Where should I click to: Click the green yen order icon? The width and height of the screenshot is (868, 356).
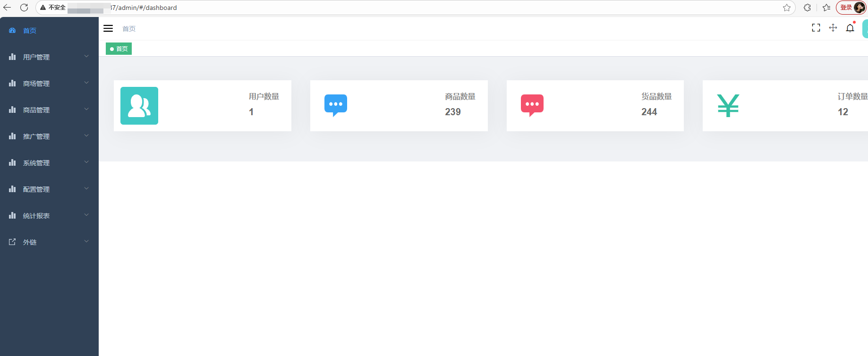coord(728,105)
